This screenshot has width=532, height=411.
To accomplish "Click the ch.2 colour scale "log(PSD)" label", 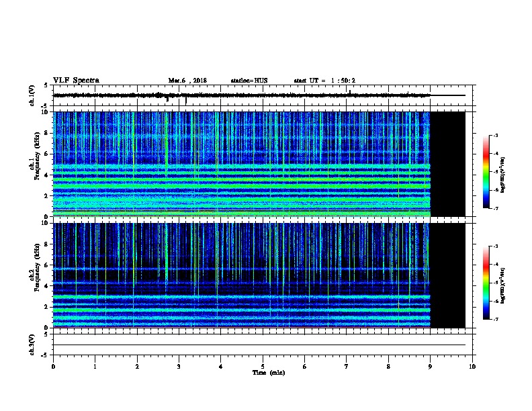I will [503, 285].
